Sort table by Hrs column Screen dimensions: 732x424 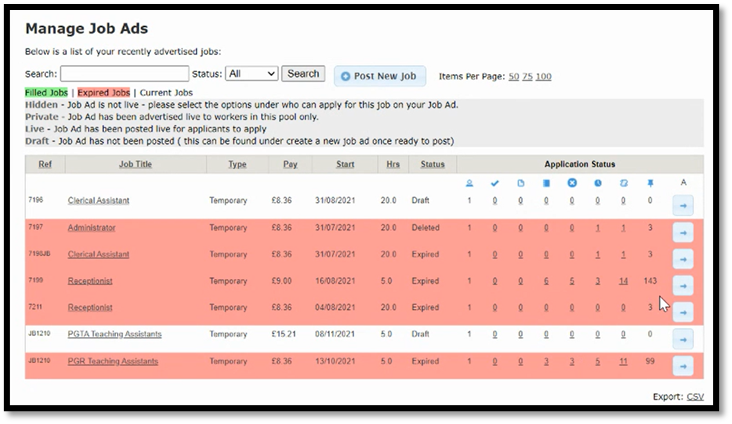coord(393,164)
